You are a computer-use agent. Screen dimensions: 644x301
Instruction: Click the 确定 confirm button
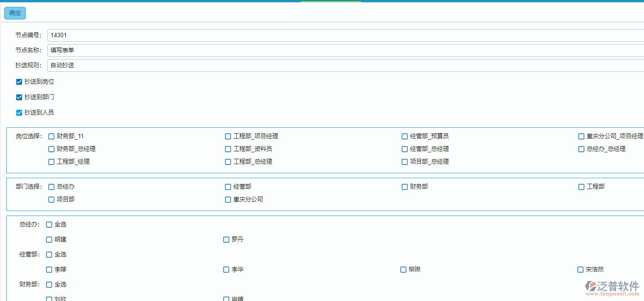tap(15, 13)
